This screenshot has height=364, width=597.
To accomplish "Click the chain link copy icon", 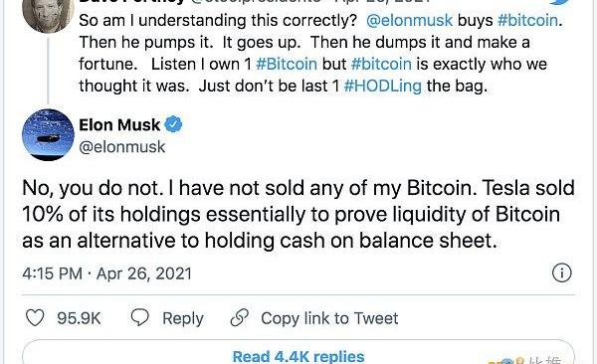I will (x=240, y=318).
